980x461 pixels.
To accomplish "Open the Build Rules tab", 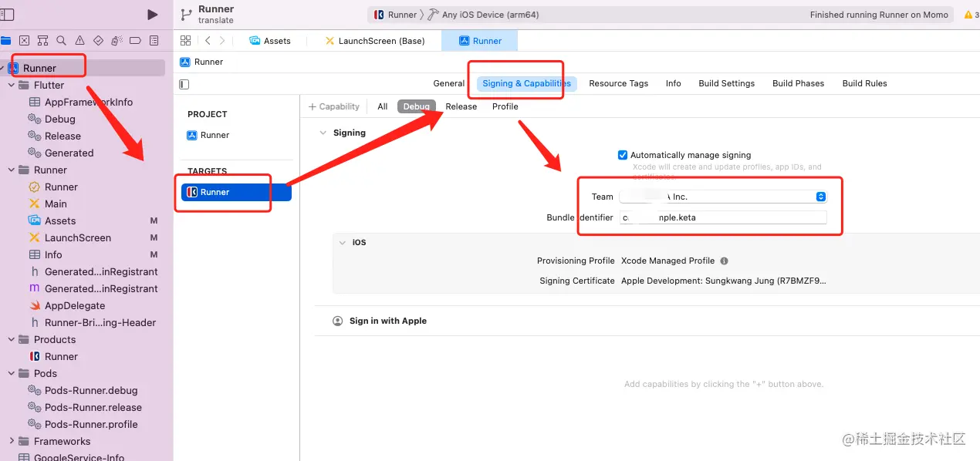I will coord(865,83).
